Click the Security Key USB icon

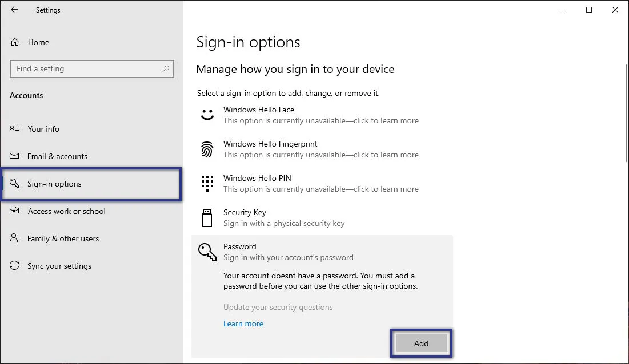pos(207,217)
